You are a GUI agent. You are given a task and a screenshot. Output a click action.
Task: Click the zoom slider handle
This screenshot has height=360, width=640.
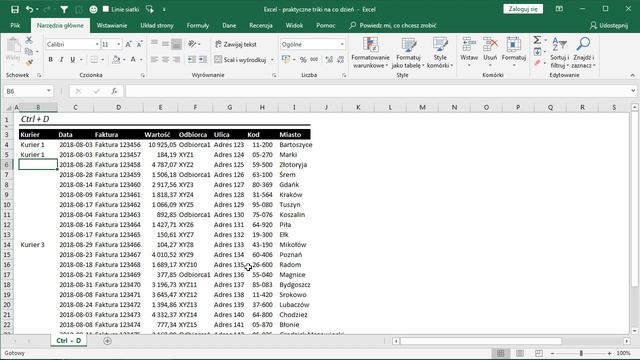click(581, 353)
